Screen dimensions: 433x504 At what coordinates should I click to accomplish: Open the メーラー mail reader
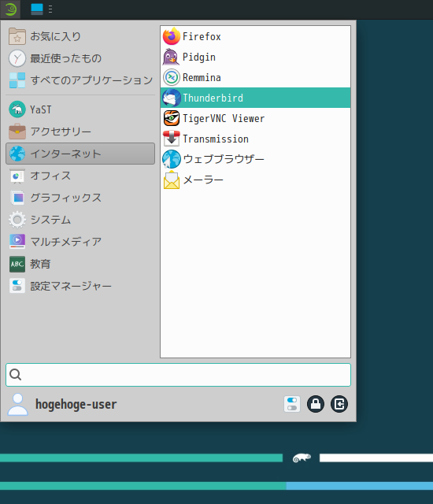tap(255, 180)
